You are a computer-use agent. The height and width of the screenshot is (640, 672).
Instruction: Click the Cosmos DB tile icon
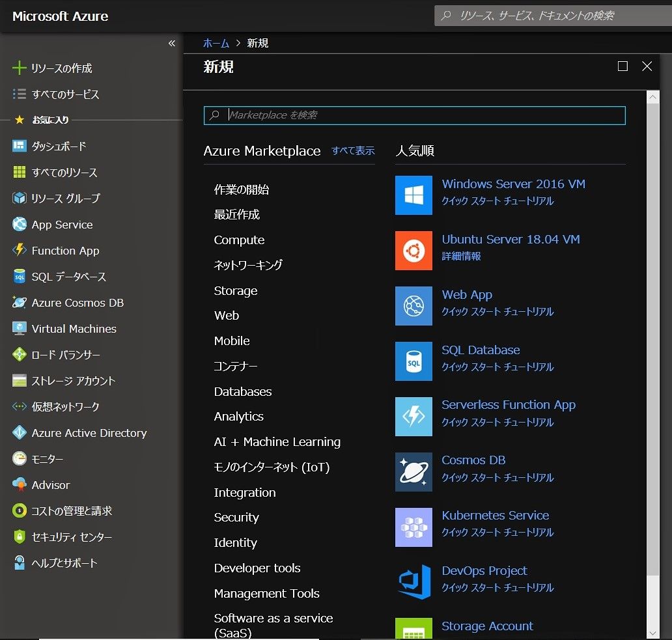point(413,471)
